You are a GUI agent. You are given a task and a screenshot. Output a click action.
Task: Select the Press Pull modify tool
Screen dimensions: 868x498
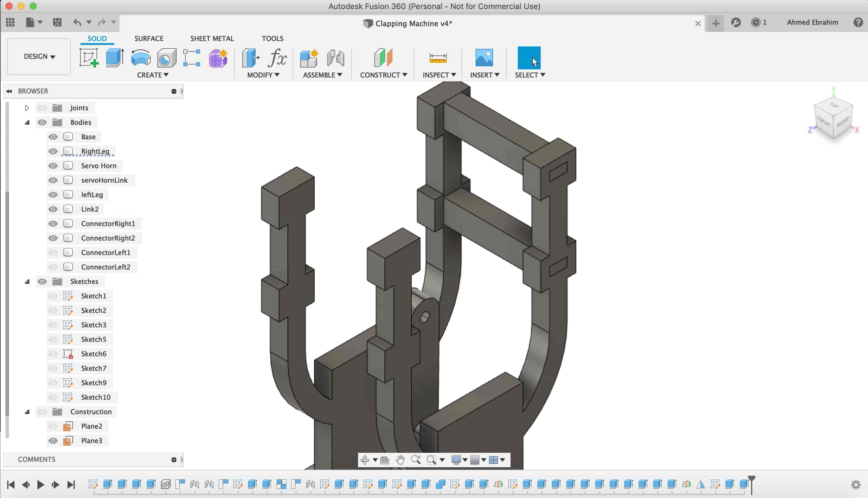[x=250, y=58]
